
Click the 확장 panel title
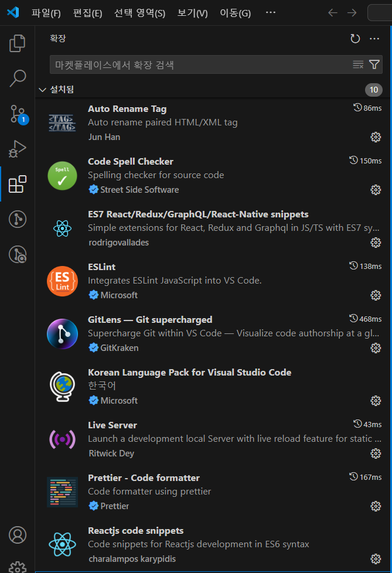coord(58,38)
